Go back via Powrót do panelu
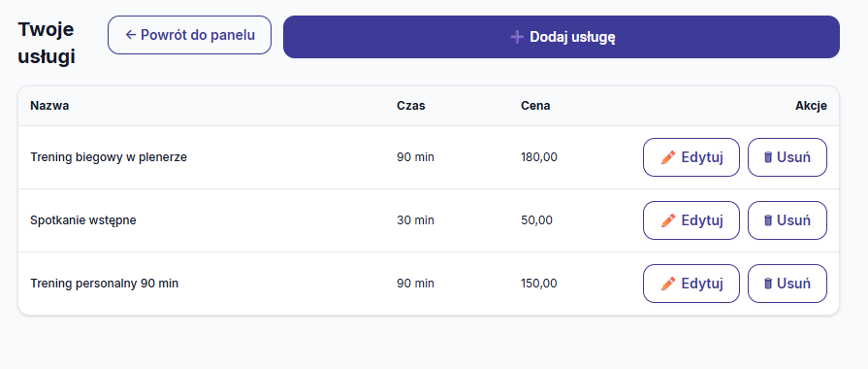Screen dimensions: 868x369 [189, 35]
